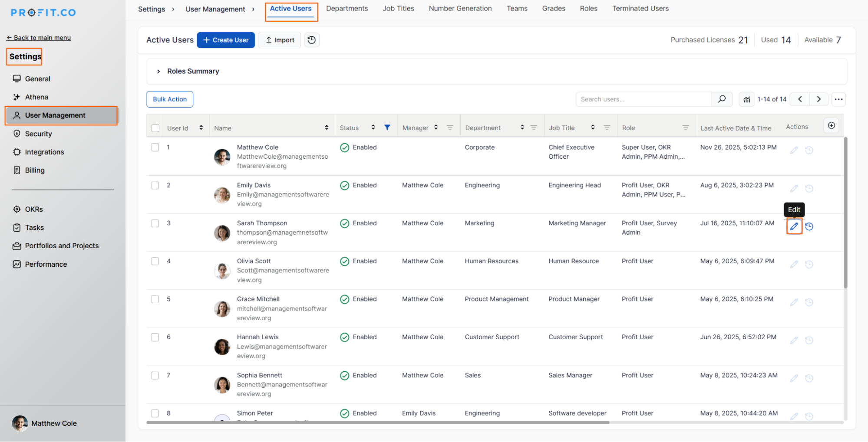The height and width of the screenshot is (442, 868).
Task: Click the edit pencil for Sarah Thompson
Action: pyautogui.click(x=794, y=226)
